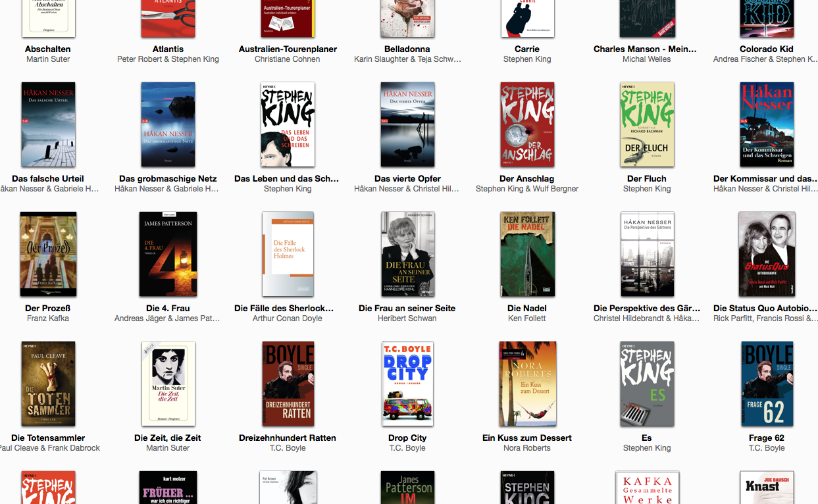Image resolution: width=818 pixels, height=504 pixels.
Task: Select the Australien-Tourenplaner book cover
Action: click(288, 18)
